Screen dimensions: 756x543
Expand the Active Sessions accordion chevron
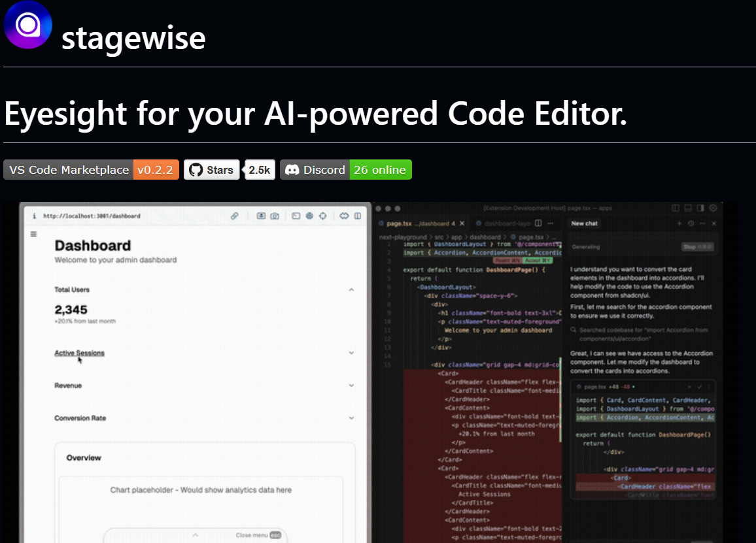(351, 353)
